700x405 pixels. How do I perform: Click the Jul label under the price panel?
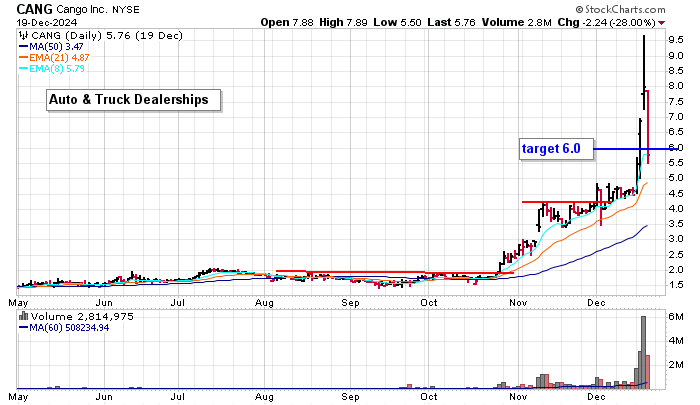click(178, 303)
